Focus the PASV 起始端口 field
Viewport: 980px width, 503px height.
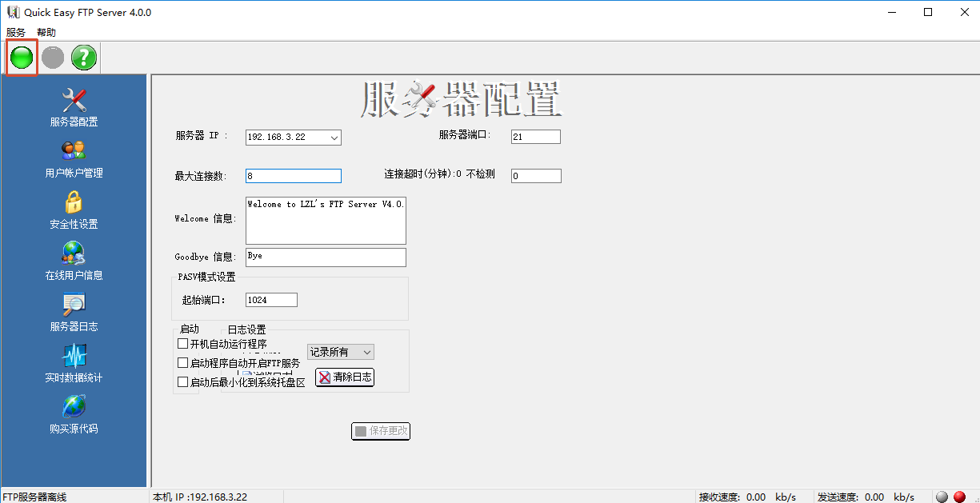271,300
